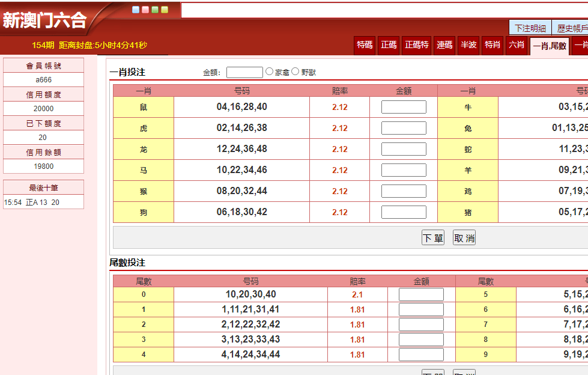Switch to the 半波 tab
This screenshot has width=588, height=375.
468,45
